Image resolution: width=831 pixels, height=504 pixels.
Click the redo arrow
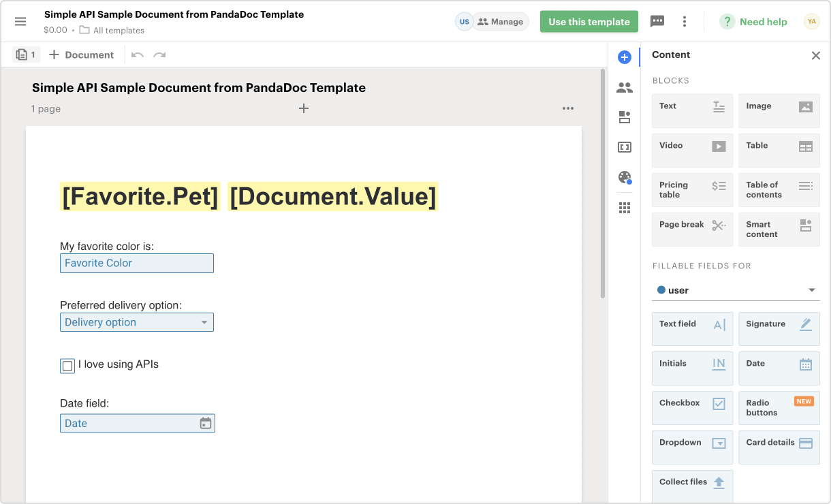click(x=159, y=54)
